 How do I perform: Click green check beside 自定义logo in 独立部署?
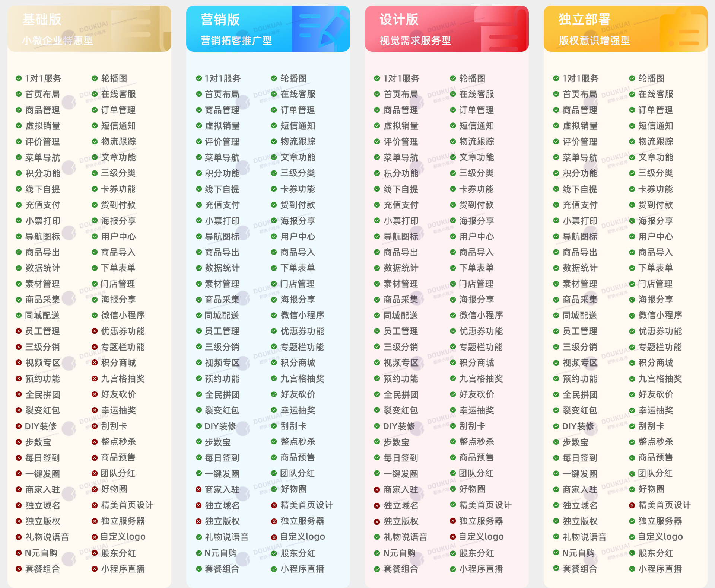pyautogui.click(x=632, y=537)
